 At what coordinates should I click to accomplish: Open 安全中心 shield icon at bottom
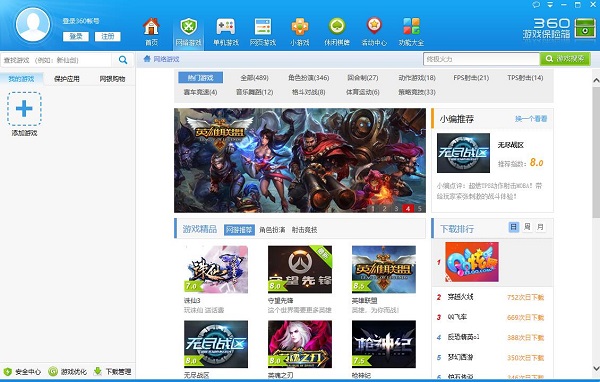[8, 371]
